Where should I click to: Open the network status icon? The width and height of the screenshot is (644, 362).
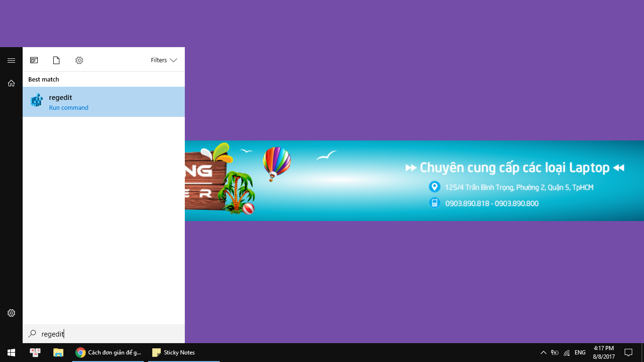click(566, 352)
